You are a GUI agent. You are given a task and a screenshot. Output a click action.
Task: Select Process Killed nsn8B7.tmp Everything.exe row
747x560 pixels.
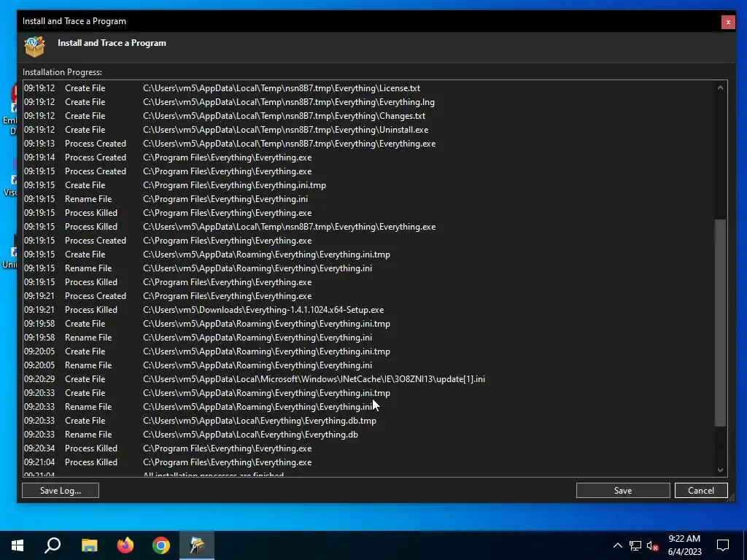coord(368,227)
